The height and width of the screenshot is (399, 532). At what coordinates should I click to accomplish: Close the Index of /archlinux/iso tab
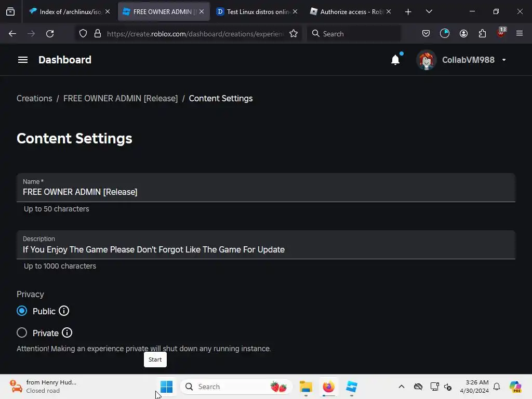click(x=108, y=11)
